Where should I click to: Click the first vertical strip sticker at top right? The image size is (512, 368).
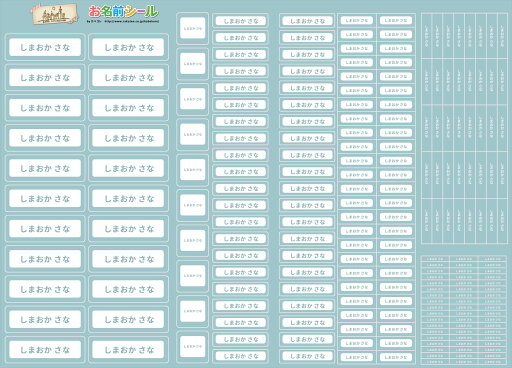point(427,36)
